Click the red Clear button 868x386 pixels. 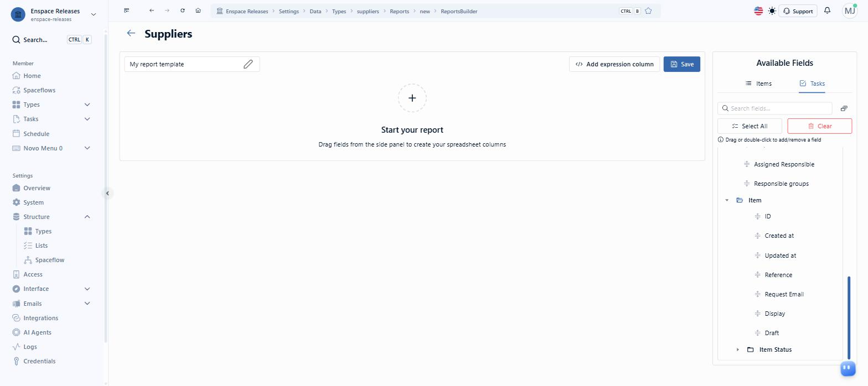[820, 126]
